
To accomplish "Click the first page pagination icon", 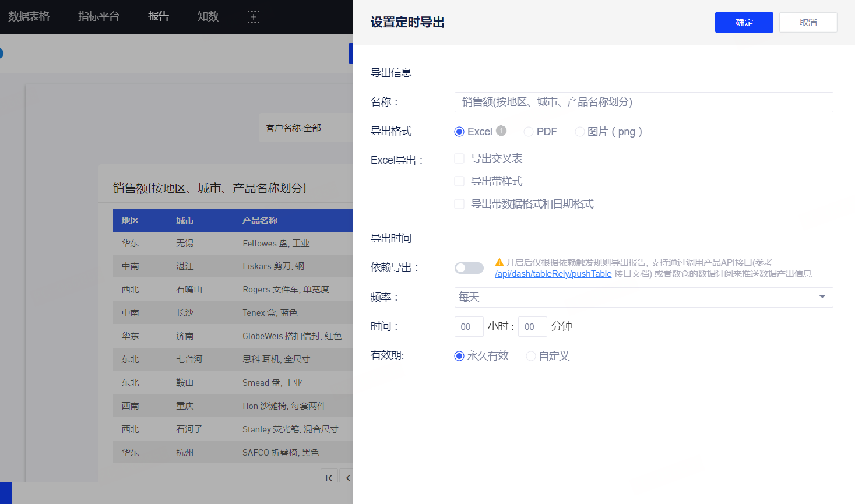I will [329, 478].
